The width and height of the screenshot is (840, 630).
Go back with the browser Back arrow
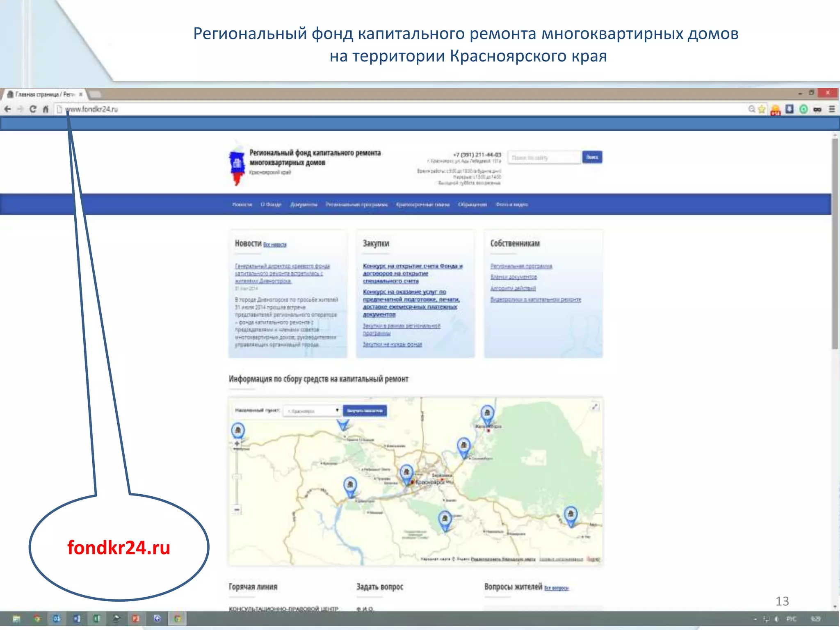point(8,109)
